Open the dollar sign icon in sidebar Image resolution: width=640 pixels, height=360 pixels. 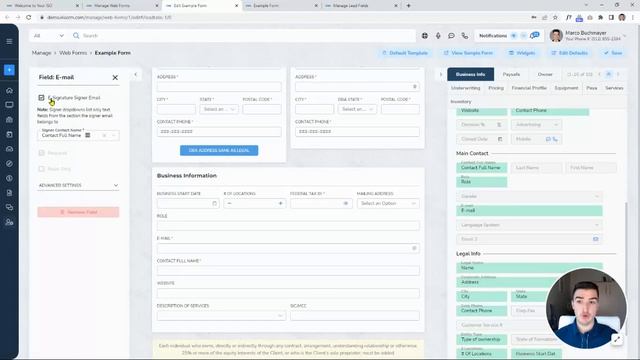pos(9,178)
